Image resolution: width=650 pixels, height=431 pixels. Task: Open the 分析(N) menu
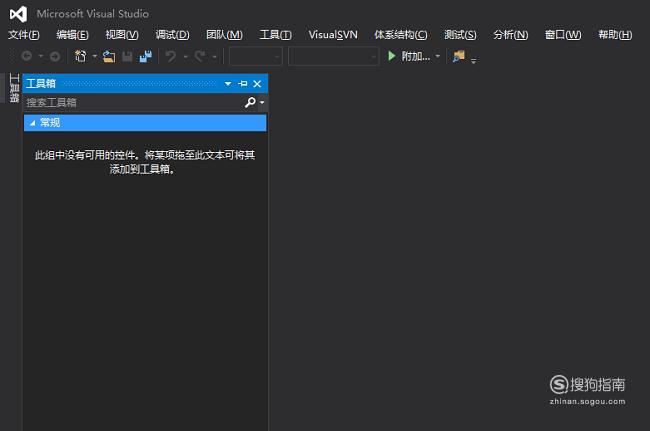(511, 35)
